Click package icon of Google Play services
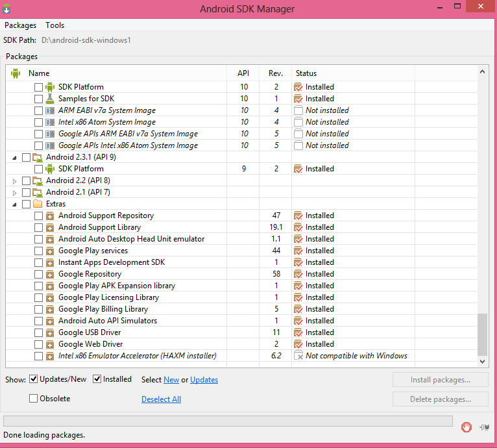This screenshot has height=448, width=497. 50,251
